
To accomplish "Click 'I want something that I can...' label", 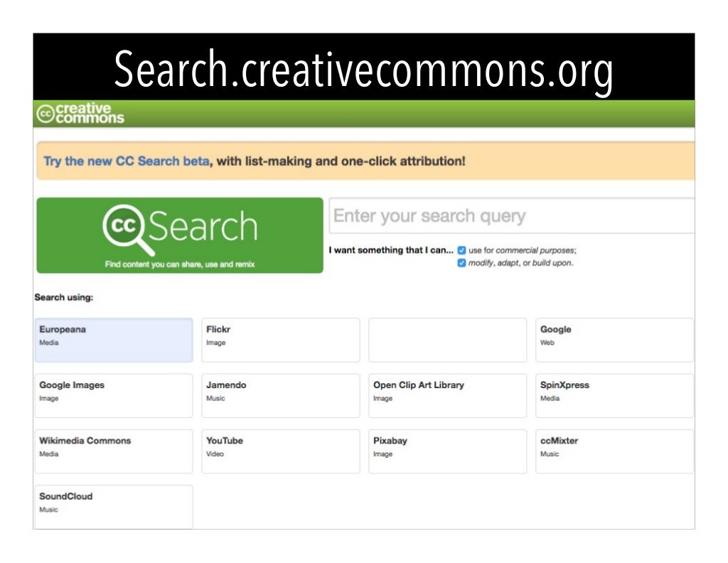I will click(391, 250).
